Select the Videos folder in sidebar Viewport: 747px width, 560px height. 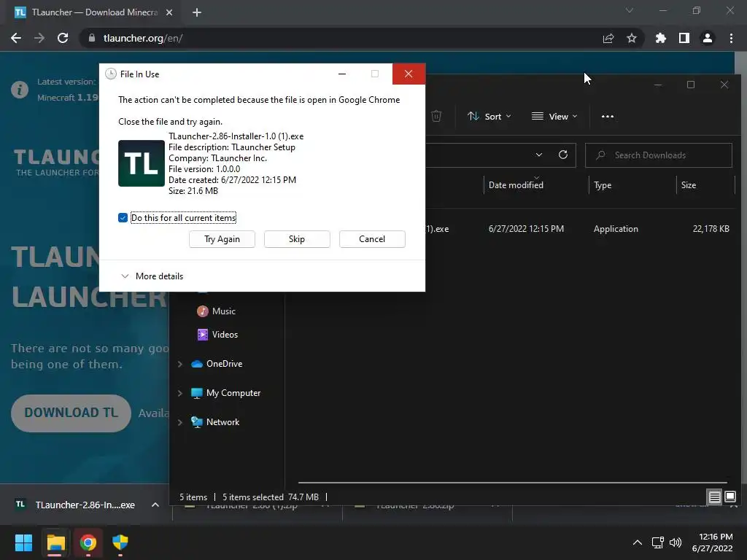(217, 334)
